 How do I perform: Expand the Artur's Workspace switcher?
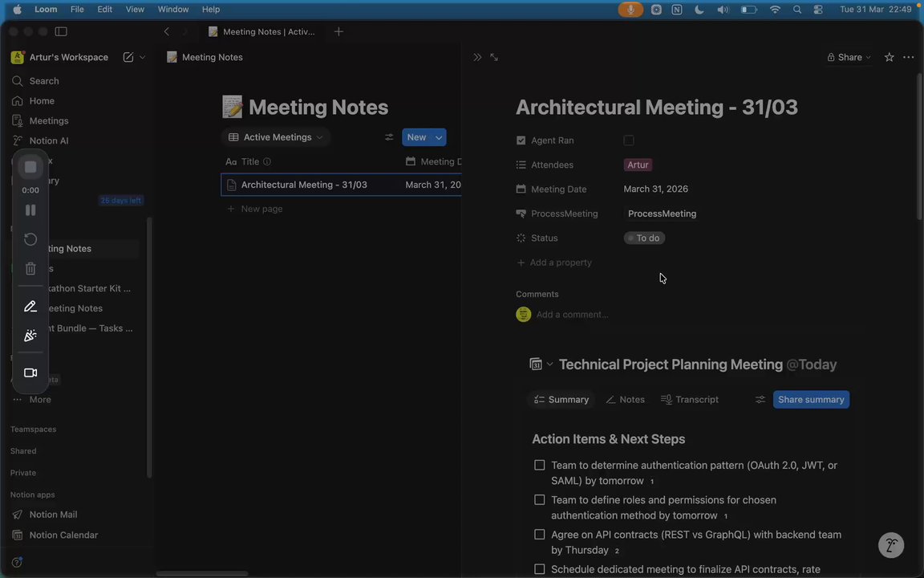(x=68, y=57)
